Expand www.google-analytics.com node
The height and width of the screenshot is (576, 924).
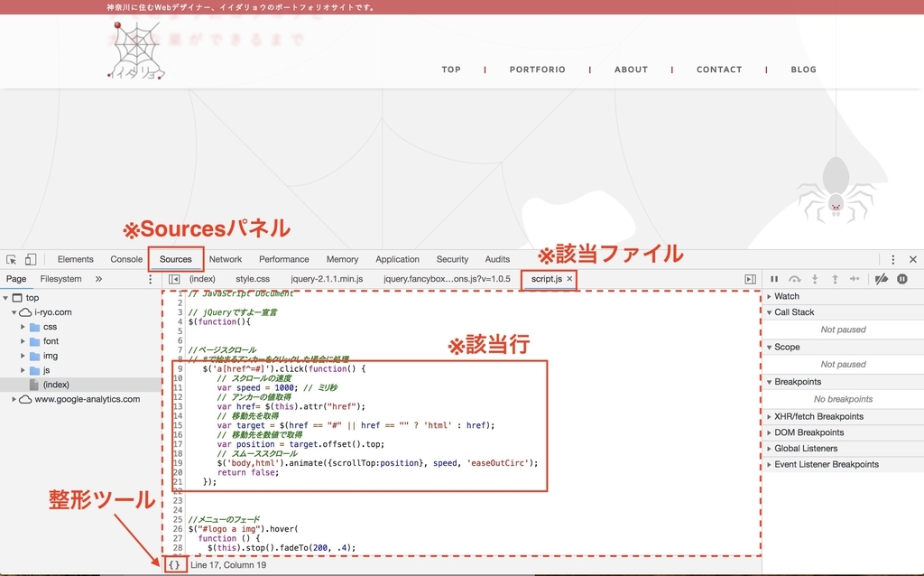tap(14, 399)
